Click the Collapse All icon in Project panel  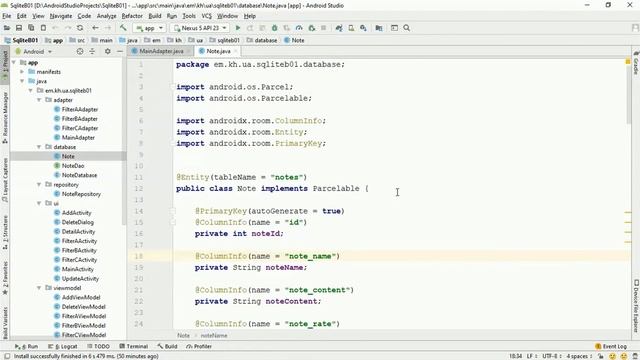point(92,51)
